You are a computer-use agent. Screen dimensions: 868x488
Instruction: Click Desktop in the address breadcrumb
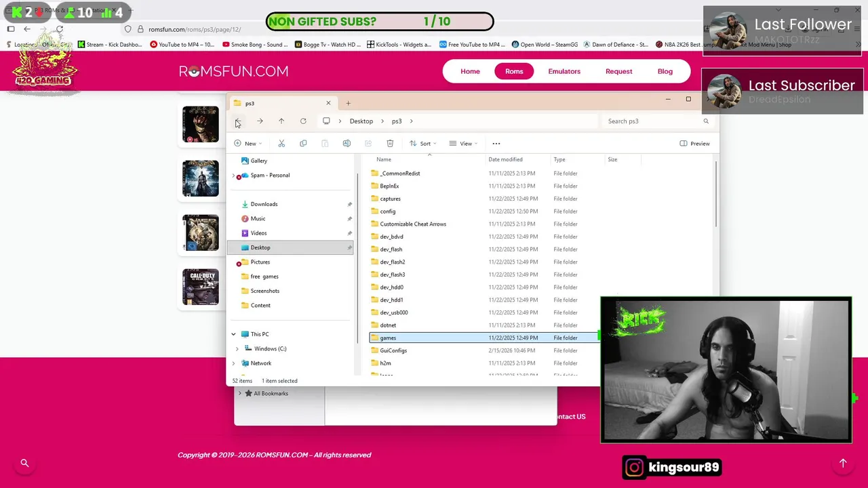coord(361,121)
